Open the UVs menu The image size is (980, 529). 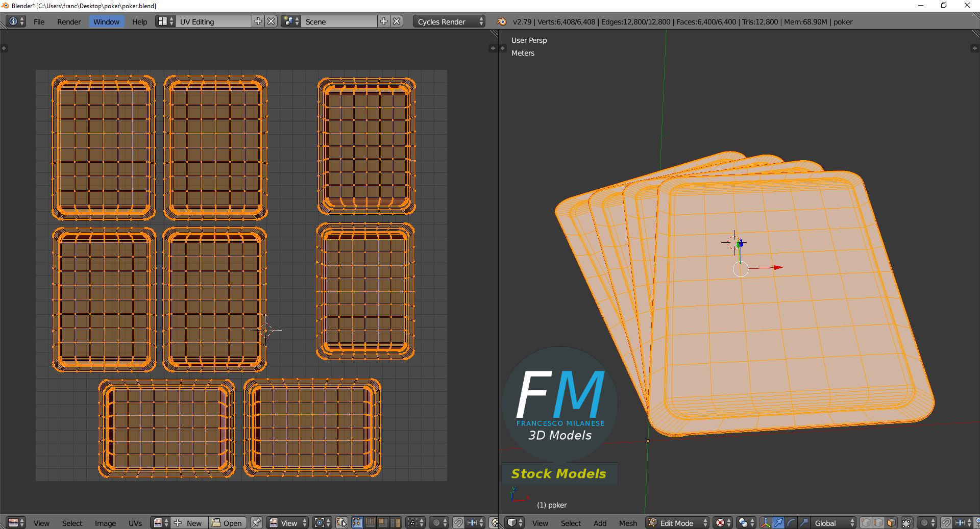(135, 523)
